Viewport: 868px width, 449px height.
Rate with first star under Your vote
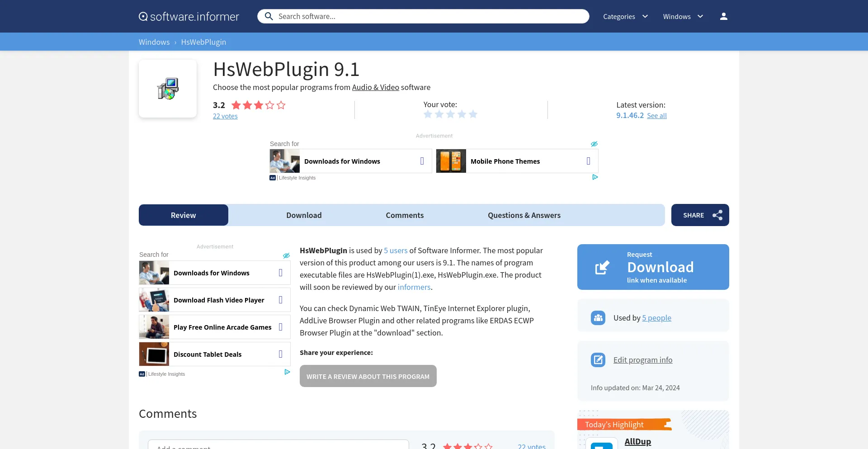coord(428,114)
